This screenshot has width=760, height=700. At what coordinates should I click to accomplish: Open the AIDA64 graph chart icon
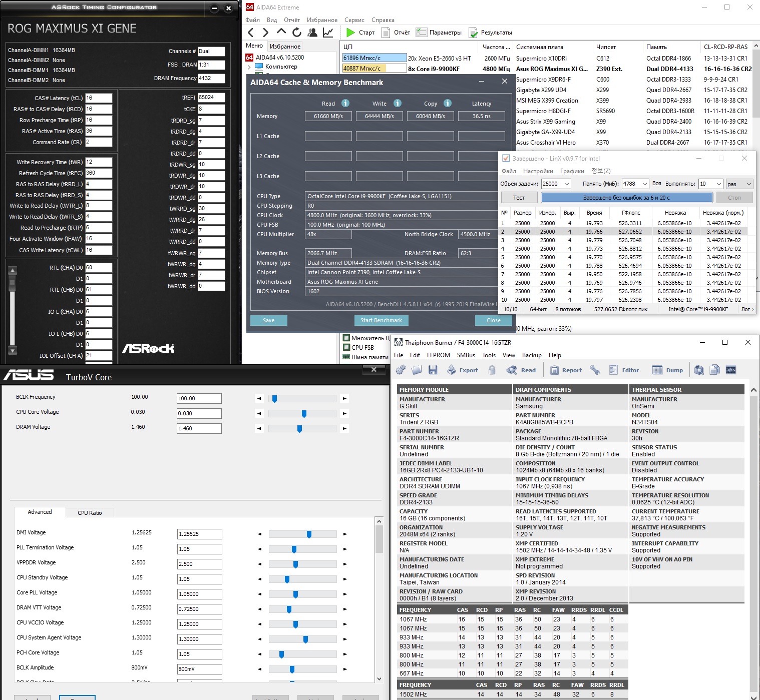pos(328,33)
